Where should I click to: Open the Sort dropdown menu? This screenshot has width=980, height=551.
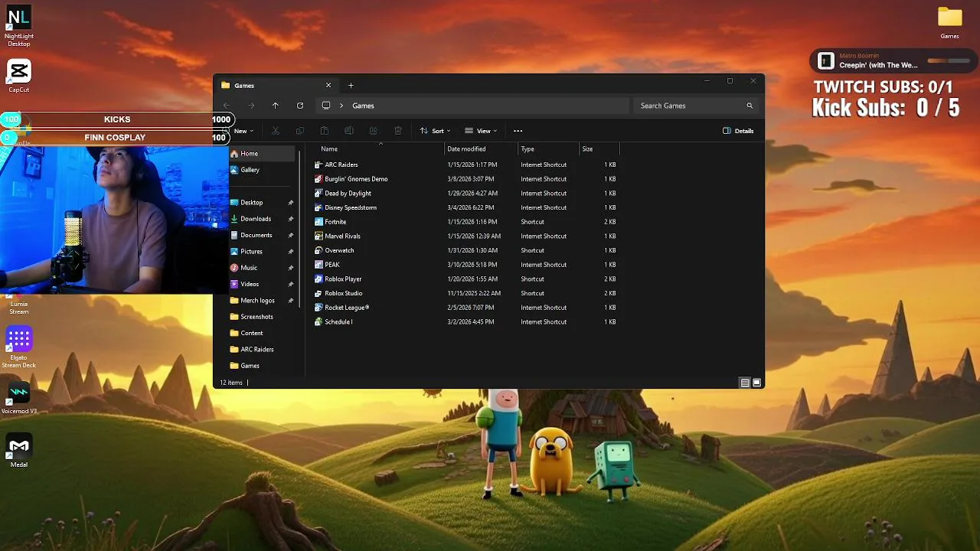435,131
